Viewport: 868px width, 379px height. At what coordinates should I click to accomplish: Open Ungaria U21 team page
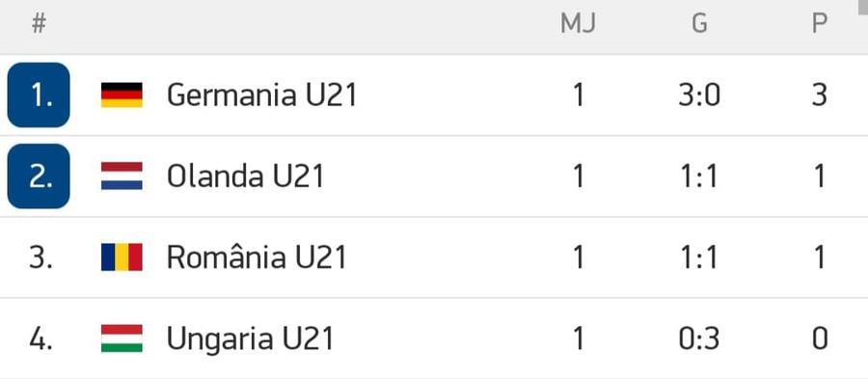click(250, 338)
